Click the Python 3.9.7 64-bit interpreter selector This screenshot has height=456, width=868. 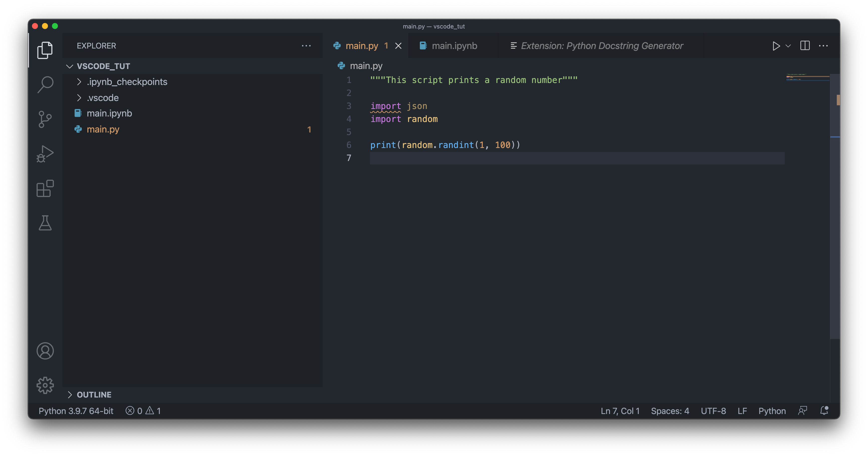[x=76, y=411]
